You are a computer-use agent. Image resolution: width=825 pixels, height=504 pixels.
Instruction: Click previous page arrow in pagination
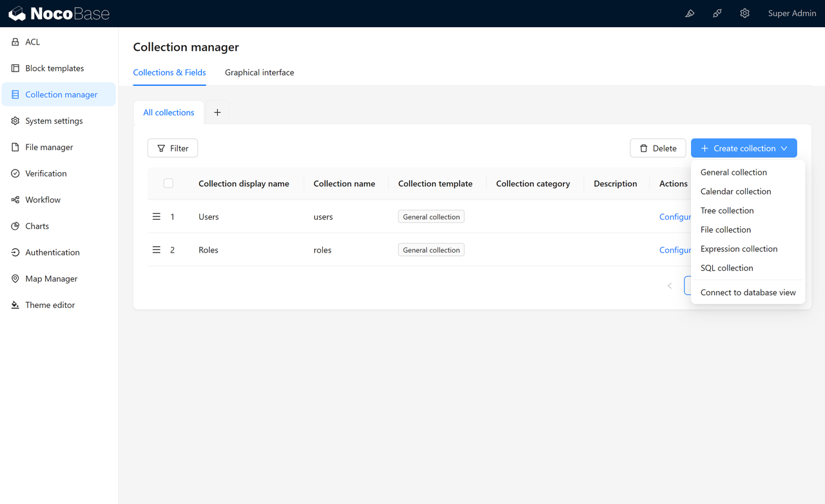pos(670,286)
